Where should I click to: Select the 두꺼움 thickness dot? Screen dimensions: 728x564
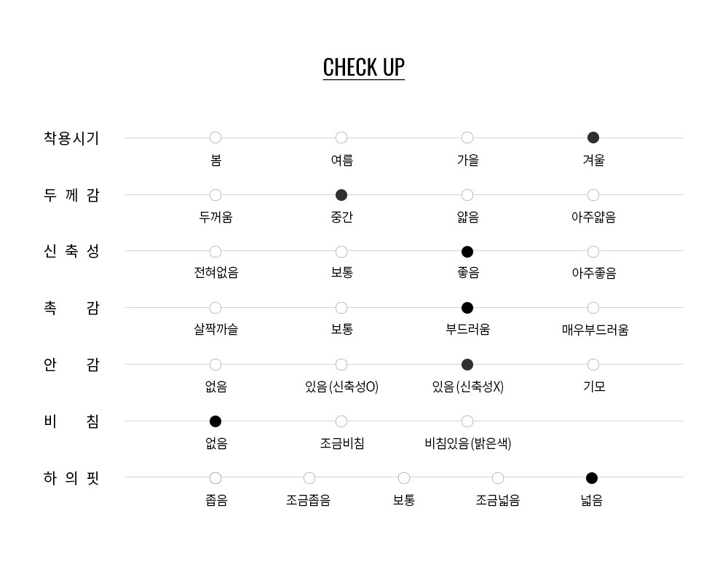(x=215, y=195)
